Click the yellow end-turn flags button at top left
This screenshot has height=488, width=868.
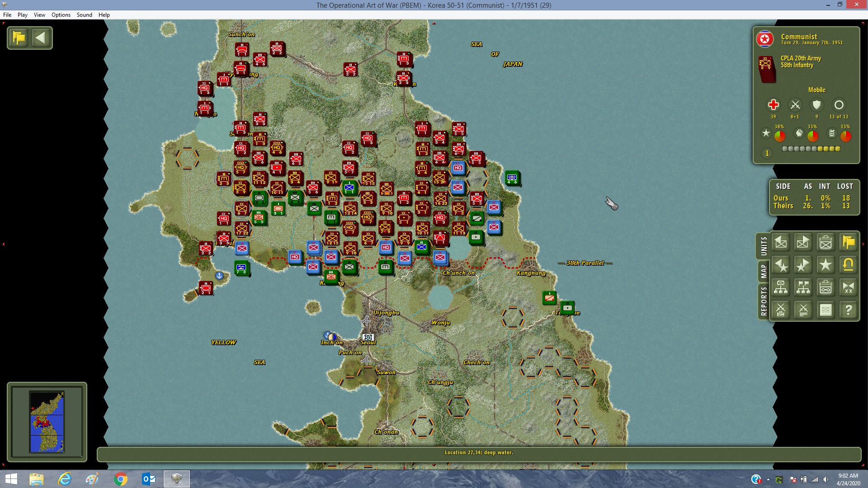coord(19,38)
